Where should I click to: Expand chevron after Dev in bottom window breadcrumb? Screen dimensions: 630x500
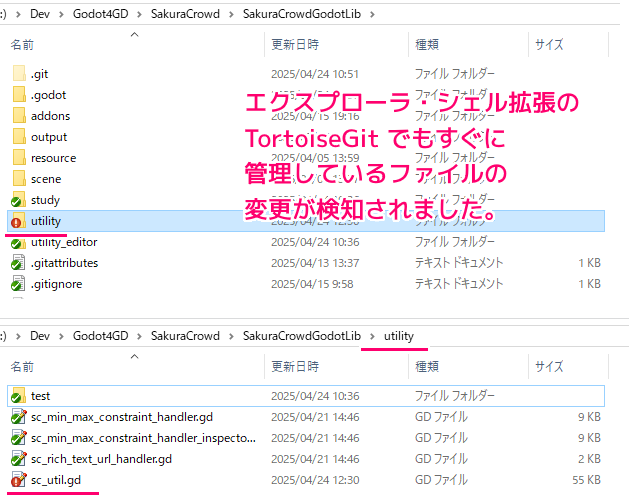(61, 336)
